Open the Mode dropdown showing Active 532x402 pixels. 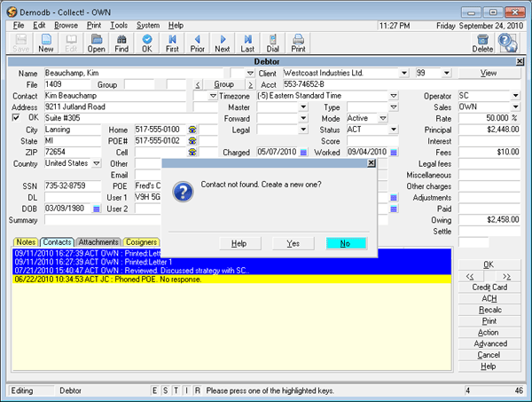pyautogui.click(x=382, y=118)
